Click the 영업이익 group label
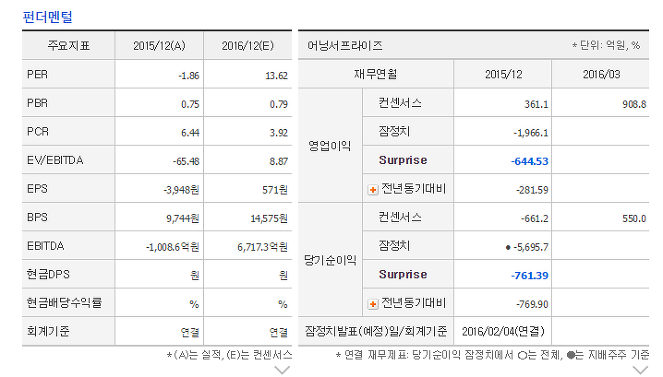The width and height of the screenshot is (663, 377). [330, 146]
